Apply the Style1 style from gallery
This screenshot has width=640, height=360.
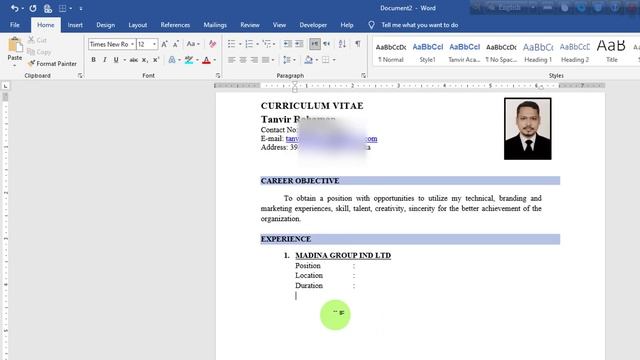click(427, 52)
